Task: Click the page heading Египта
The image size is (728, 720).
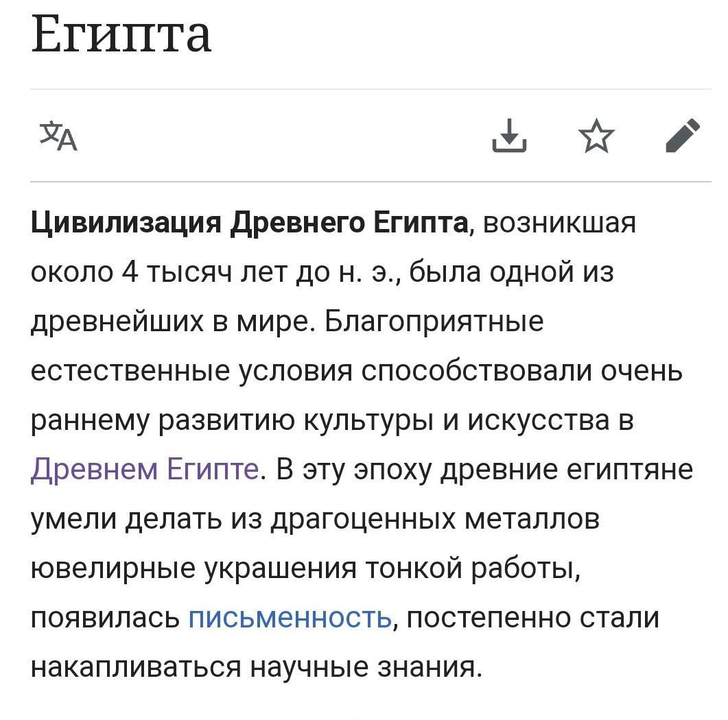Action: click(121, 34)
